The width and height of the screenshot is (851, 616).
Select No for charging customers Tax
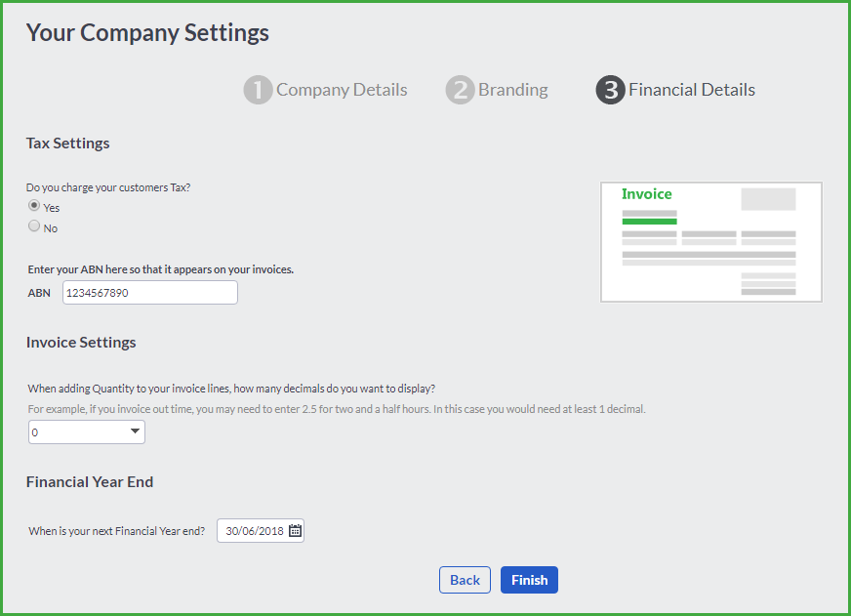click(34, 226)
